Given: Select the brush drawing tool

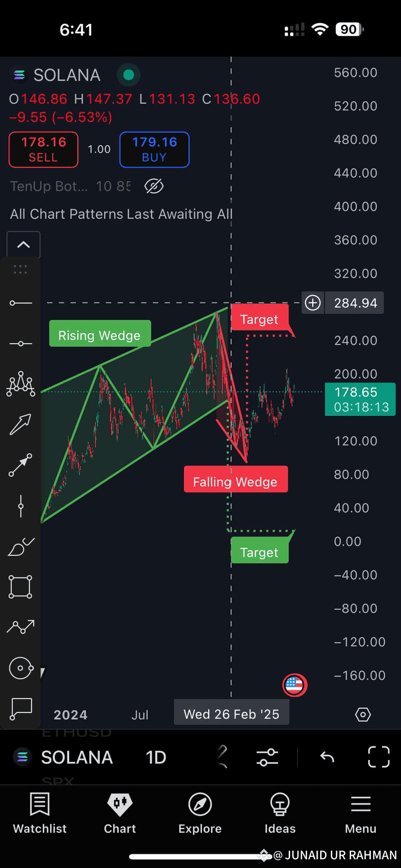Looking at the screenshot, I should tap(21, 547).
